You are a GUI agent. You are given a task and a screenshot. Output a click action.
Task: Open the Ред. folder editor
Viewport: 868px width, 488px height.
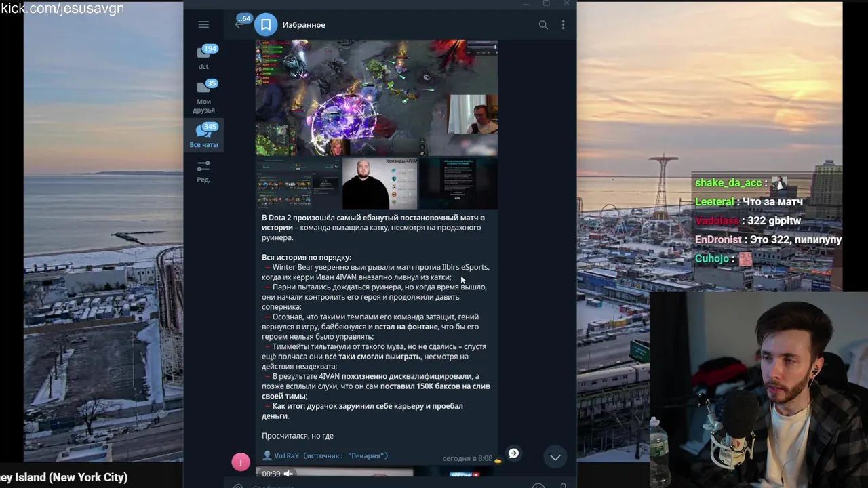(203, 171)
